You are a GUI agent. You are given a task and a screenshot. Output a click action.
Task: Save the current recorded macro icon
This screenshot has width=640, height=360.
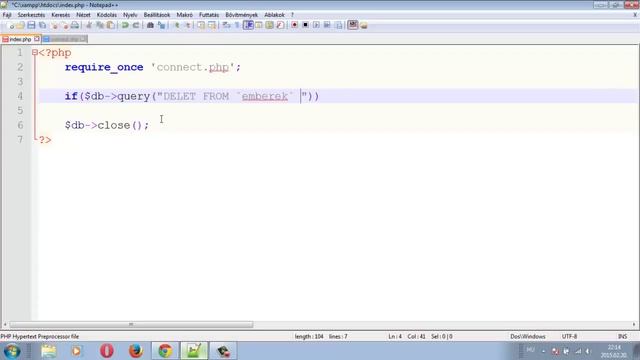(338, 25)
